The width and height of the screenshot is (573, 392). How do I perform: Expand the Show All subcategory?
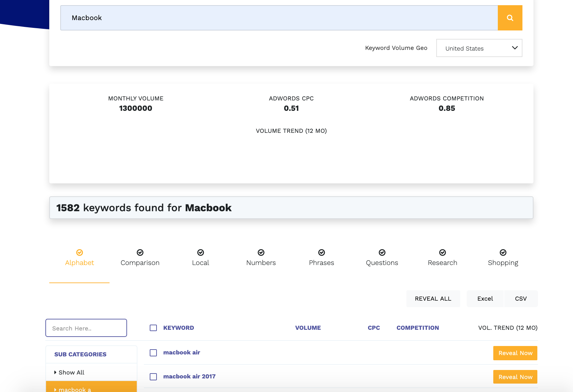[71, 373]
